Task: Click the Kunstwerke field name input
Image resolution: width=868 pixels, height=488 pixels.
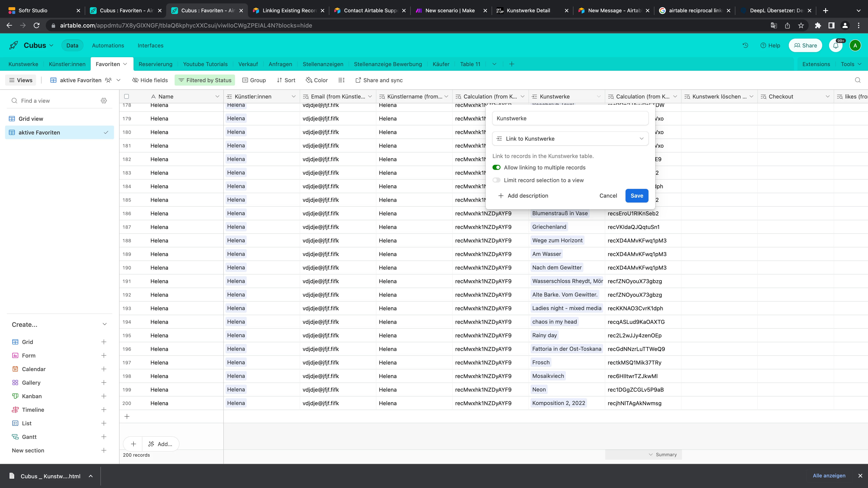Action: click(570, 118)
